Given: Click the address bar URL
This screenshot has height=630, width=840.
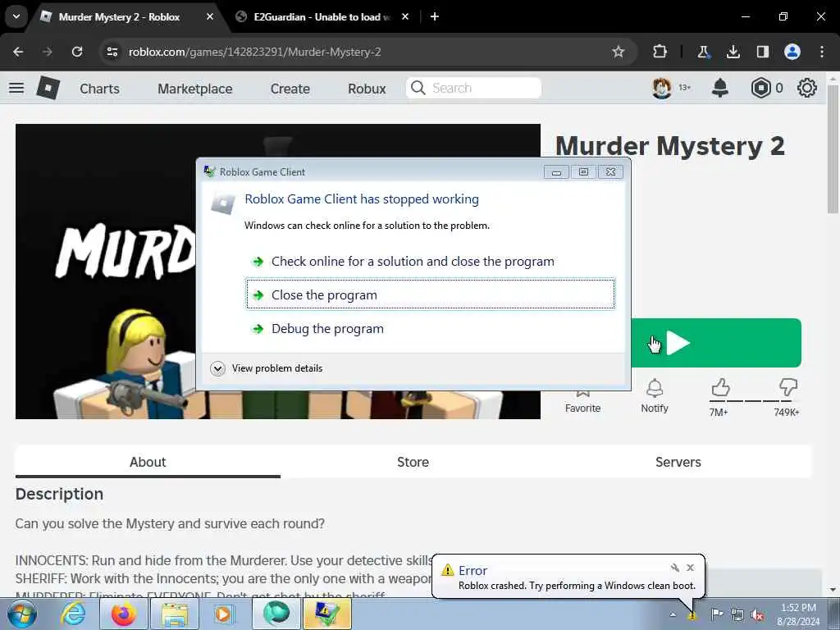Looking at the screenshot, I should tap(254, 52).
